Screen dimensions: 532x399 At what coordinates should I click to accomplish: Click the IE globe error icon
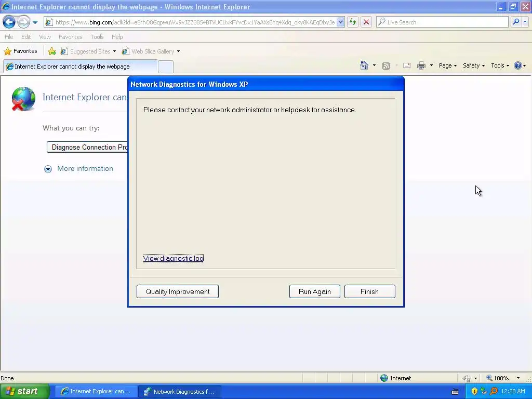(x=23, y=99)
